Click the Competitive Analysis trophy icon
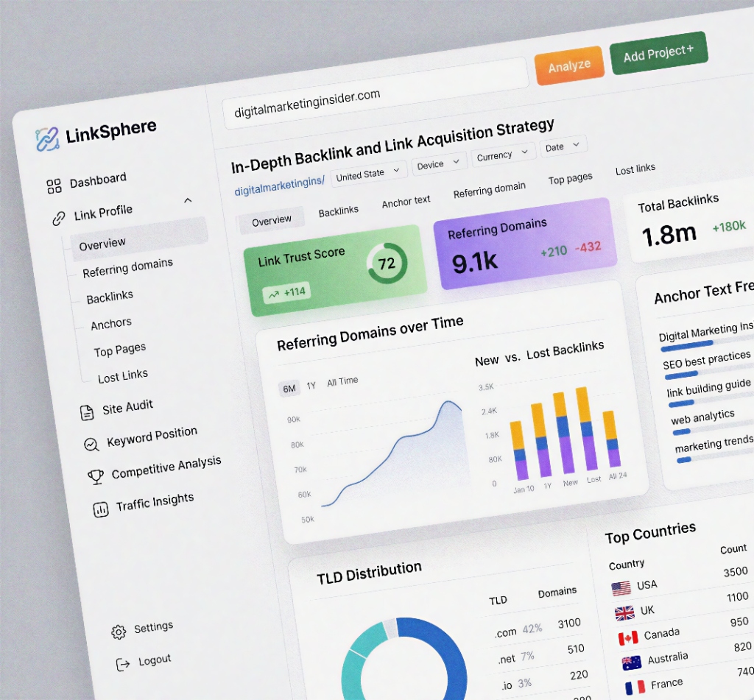Image resolution: width=754 pixels, height=700 pixels. coord(96,476)
